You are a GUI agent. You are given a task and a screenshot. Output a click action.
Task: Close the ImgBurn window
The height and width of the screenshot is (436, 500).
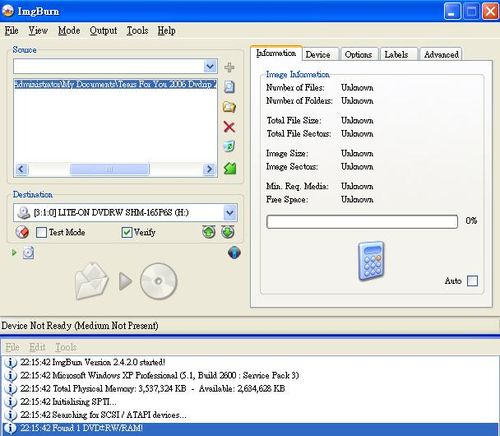click(491, 11)
